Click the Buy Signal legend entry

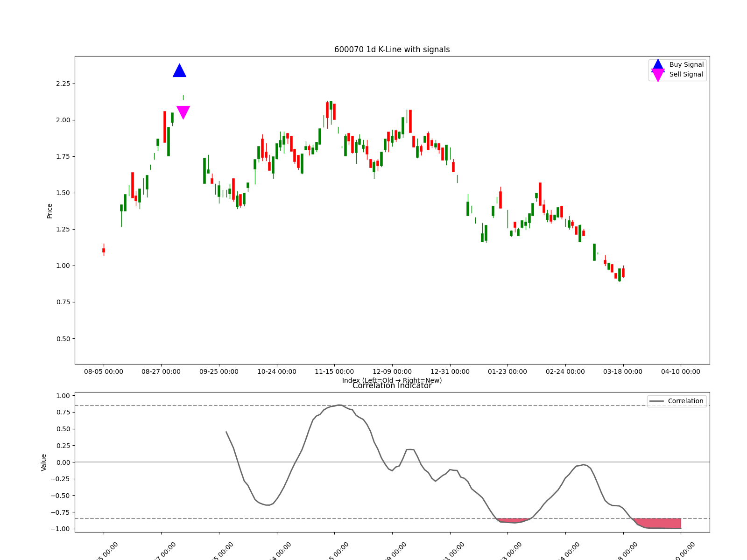coord(677,65)
